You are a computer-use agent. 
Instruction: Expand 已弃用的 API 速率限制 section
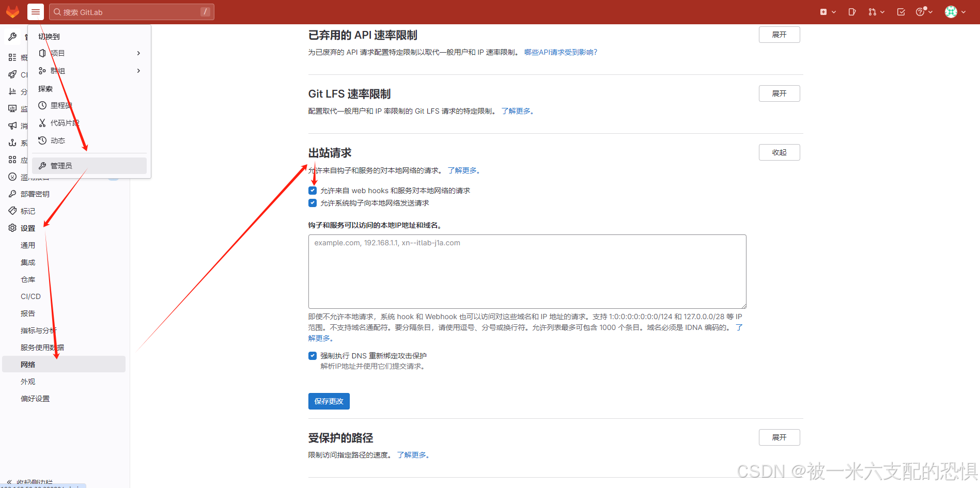point(779,35)
